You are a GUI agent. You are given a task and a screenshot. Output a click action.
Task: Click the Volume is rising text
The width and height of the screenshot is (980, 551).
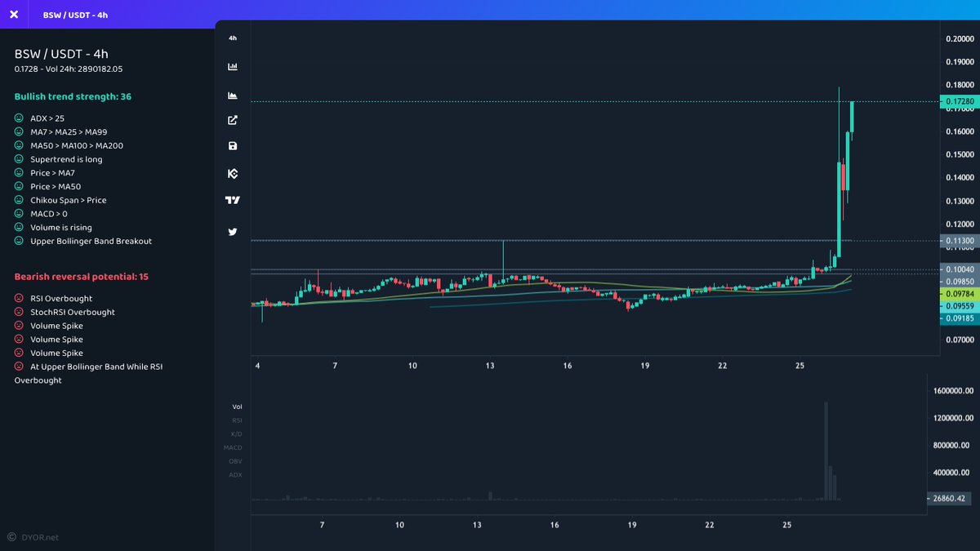(61, 228)
